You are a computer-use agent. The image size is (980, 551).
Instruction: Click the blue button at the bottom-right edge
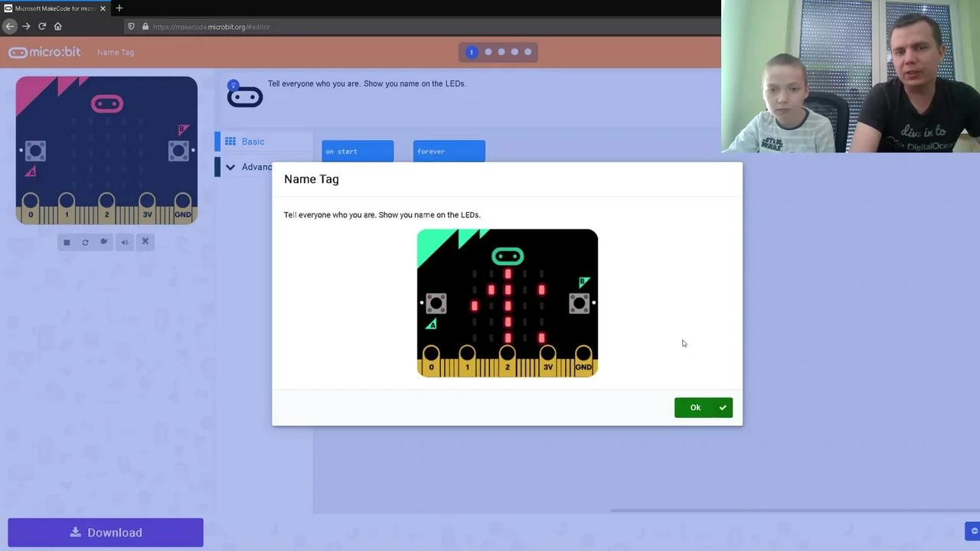coord(972,530)
